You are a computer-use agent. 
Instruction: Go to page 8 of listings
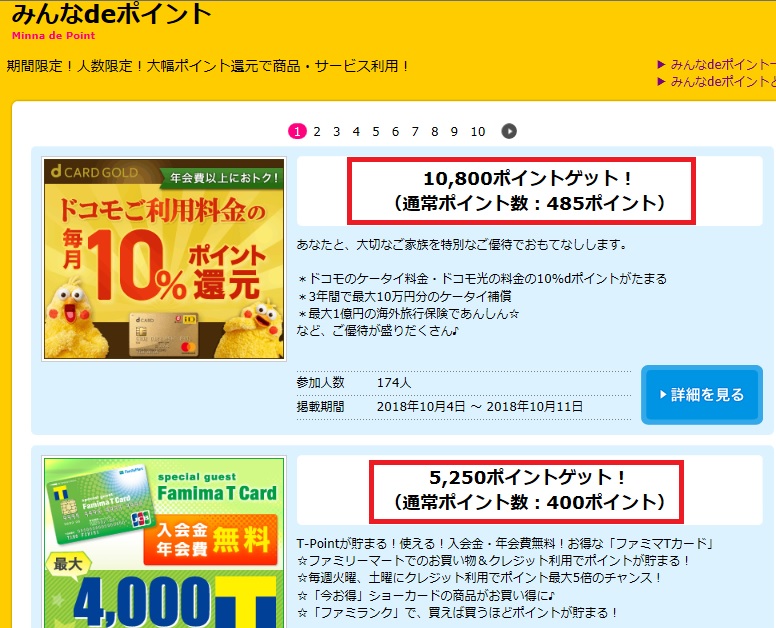435,132
